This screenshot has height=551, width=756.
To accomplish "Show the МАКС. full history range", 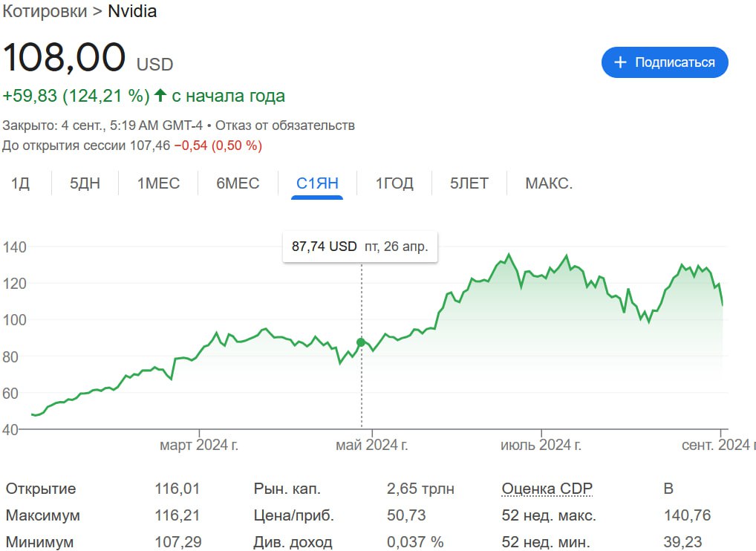I will 549,183.
